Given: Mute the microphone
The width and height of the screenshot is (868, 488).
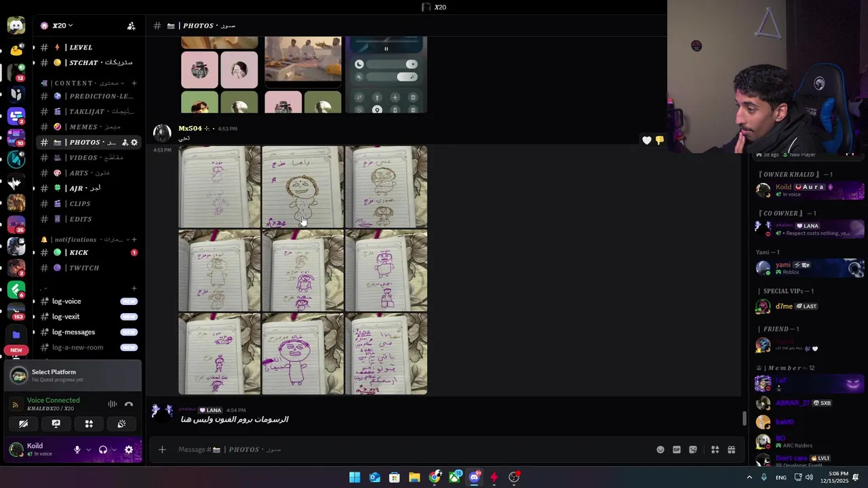Looking at the screenshot, I should [x=77, y=449].
